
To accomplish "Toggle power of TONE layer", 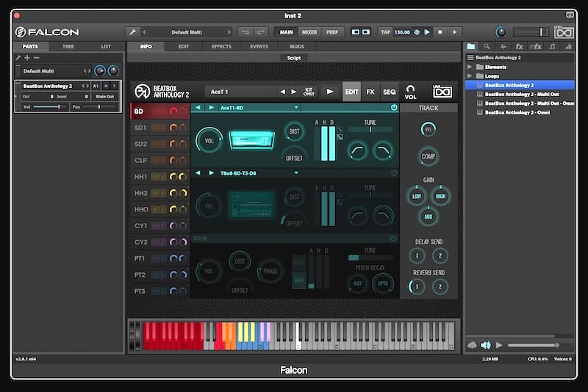I will [x=393, y=238].
